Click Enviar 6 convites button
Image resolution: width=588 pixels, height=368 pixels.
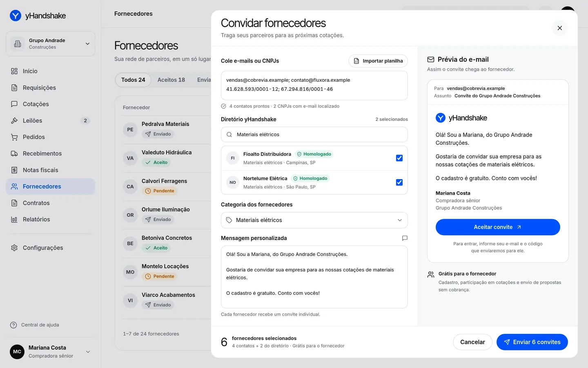point(532,342)
